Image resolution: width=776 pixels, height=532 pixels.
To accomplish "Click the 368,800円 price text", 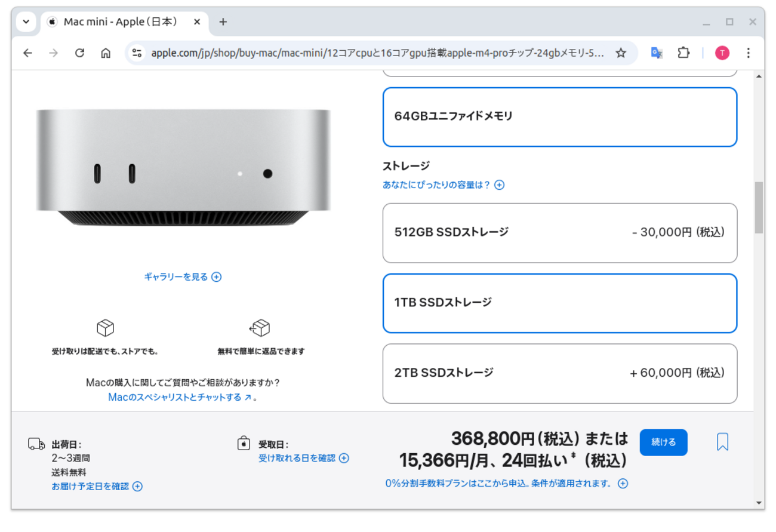I will [492, 439].
